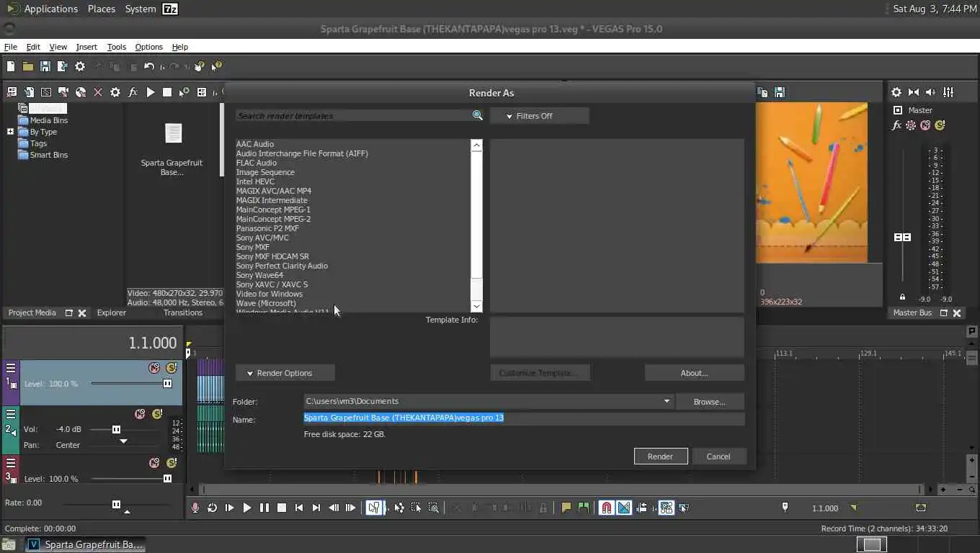The image size is (980, 553).
Task: Cancel the Render As dialog
Action: (718, 457)
